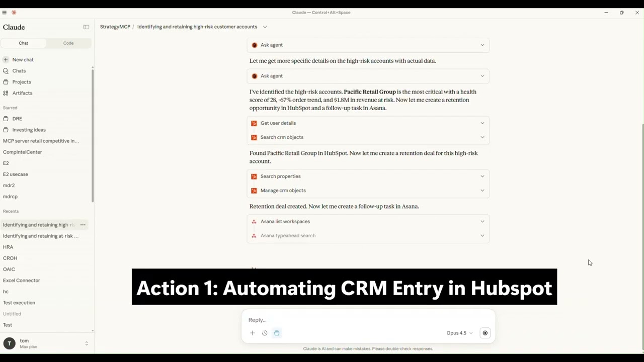This screenshot has width=644, height=362.
Task: Open the Opus 4.5 model selector
Action: point(459,333)
